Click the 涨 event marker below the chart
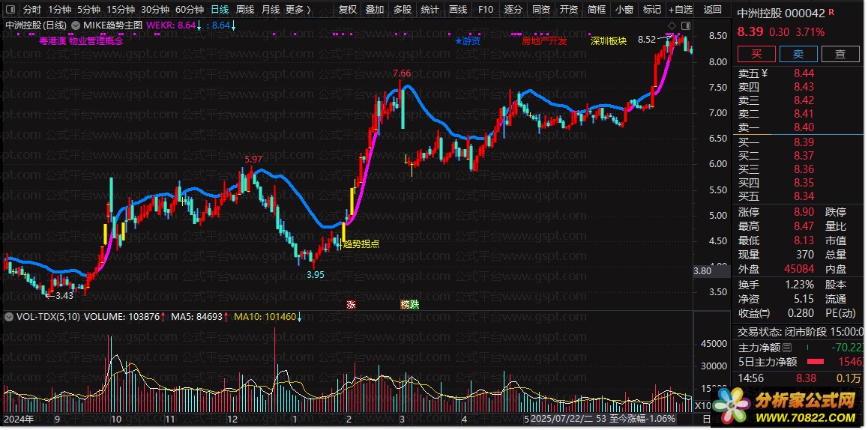The height and width of the screenshot is (430, 868). (351, 304)
